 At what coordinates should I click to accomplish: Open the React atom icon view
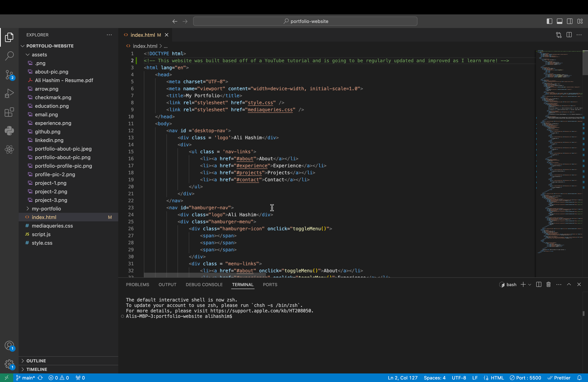9,150
